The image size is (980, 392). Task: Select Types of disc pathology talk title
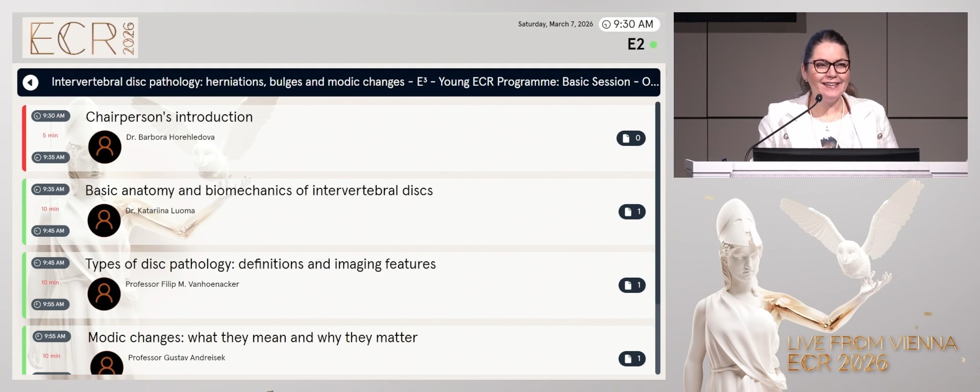pyautogui.click(x=260, y=264)
